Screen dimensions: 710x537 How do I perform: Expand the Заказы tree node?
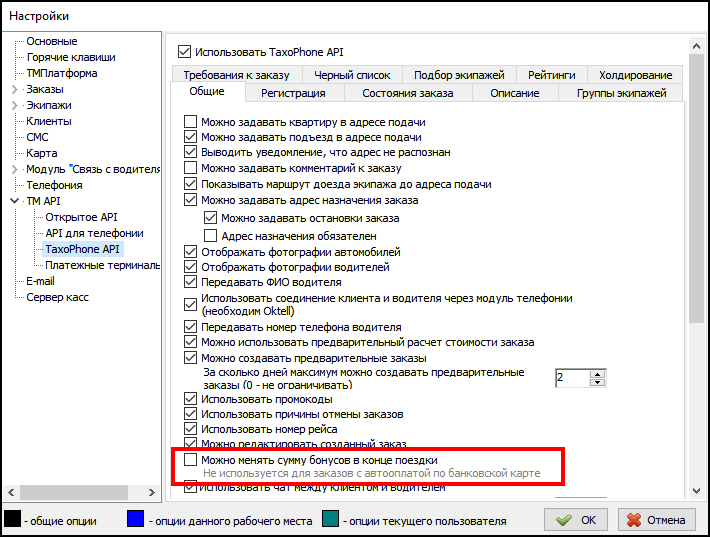tap(14, 89)
